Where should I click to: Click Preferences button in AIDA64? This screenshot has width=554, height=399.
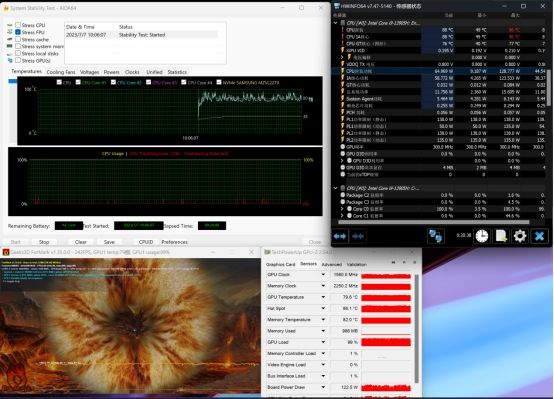(x=175, y=242)
